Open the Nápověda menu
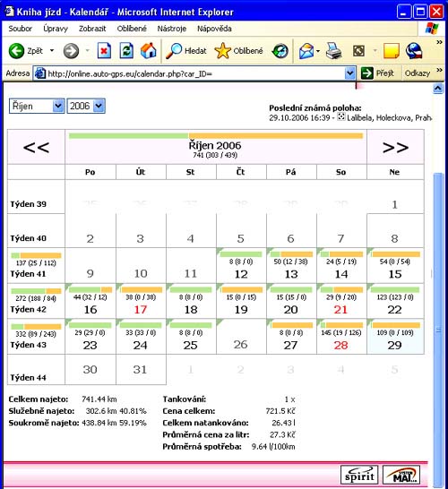 point(214,29)
